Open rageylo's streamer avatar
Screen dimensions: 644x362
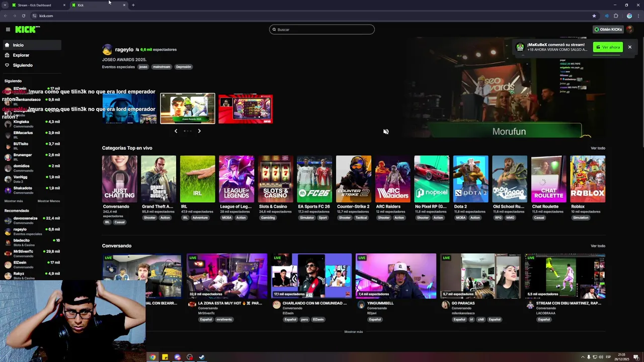tap(107, 50)
